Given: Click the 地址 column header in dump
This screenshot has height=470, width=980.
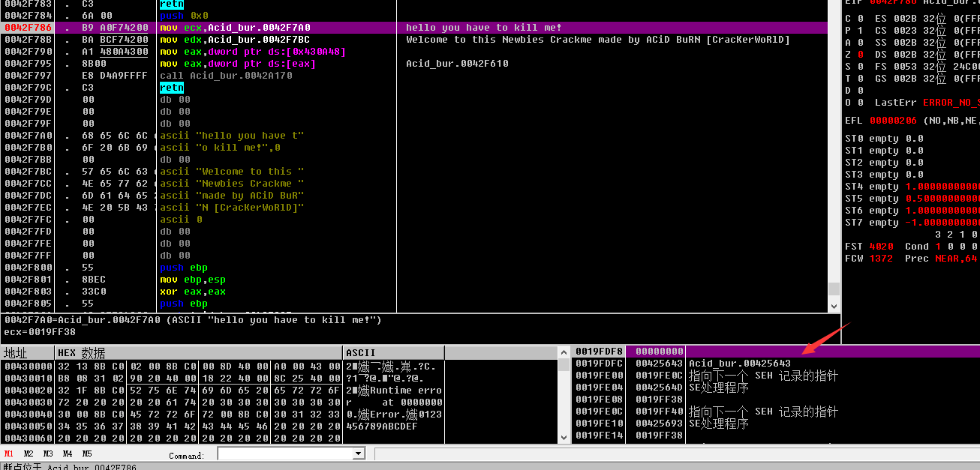Looking at the screenshot, I should [28, 352].
